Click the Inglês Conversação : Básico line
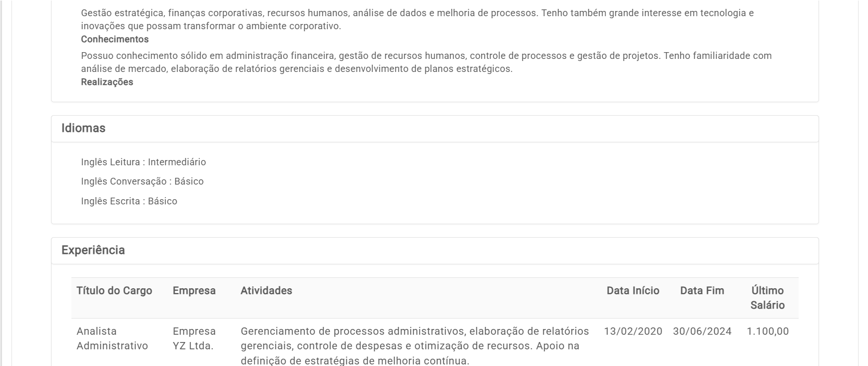 (x=142, y=181)
